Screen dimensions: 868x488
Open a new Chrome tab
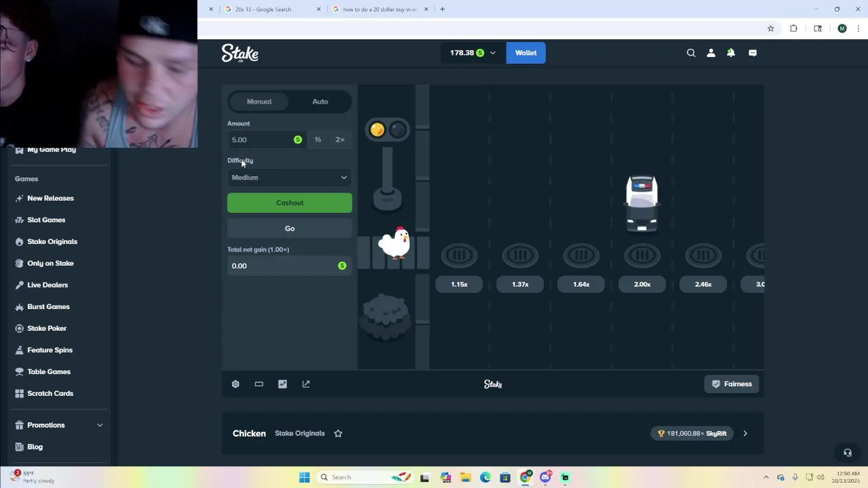point(442,9)
